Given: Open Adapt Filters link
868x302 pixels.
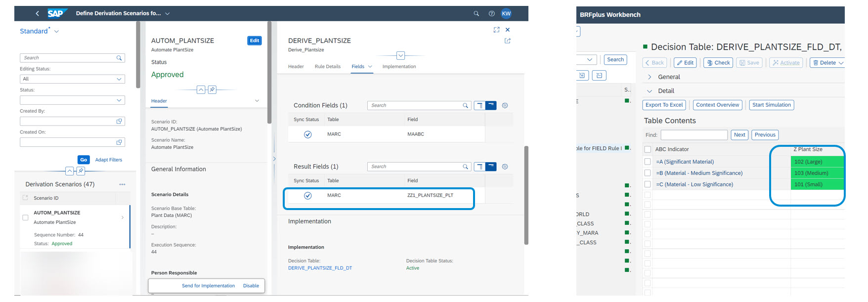Looking at the screenshot, I should (109, 160).
